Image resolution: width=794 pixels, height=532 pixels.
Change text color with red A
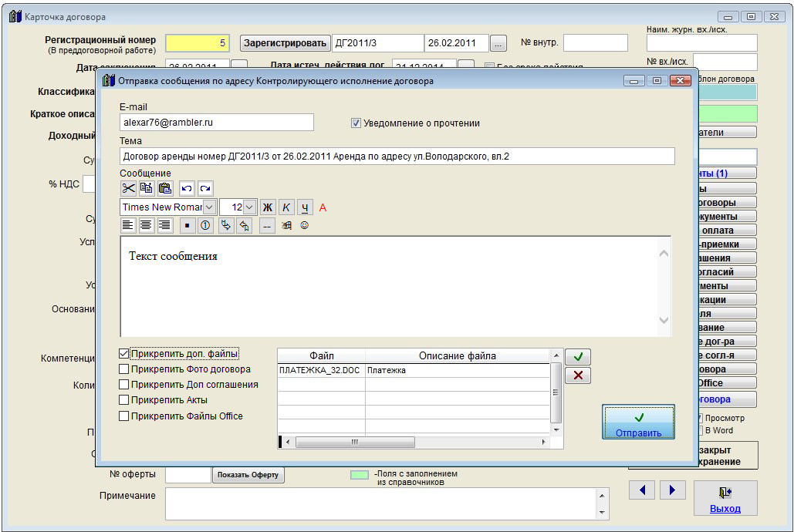323,207
